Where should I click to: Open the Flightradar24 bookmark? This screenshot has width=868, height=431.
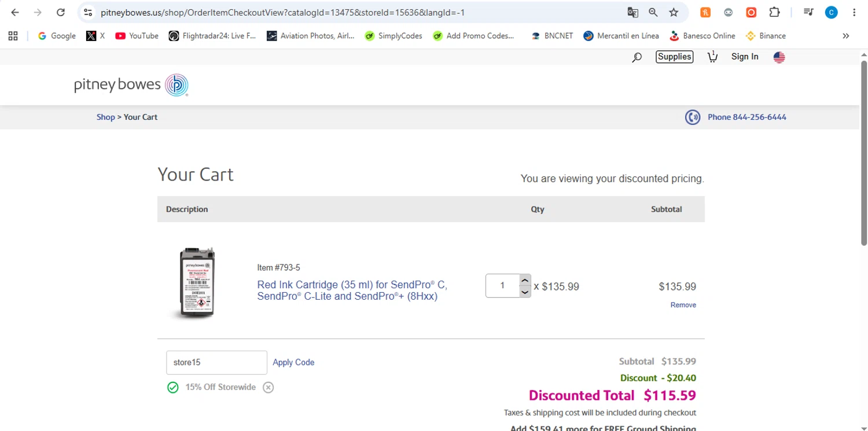212,36
